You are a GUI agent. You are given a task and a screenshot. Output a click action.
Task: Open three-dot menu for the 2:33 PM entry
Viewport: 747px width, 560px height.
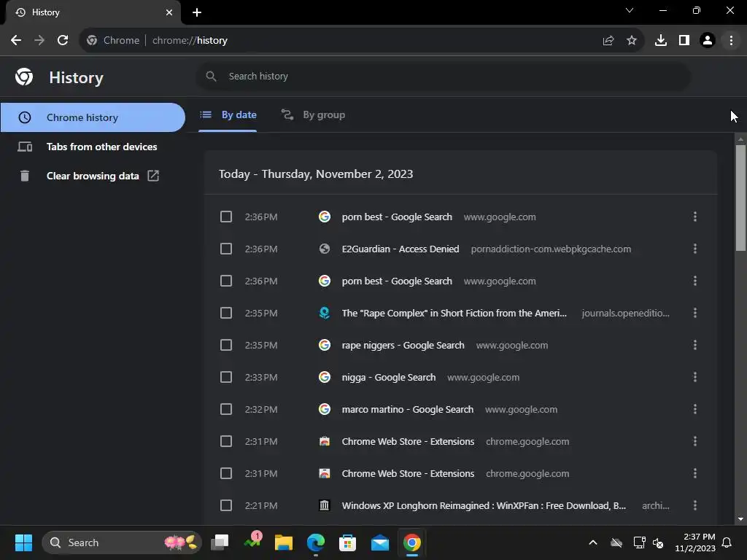695,377
